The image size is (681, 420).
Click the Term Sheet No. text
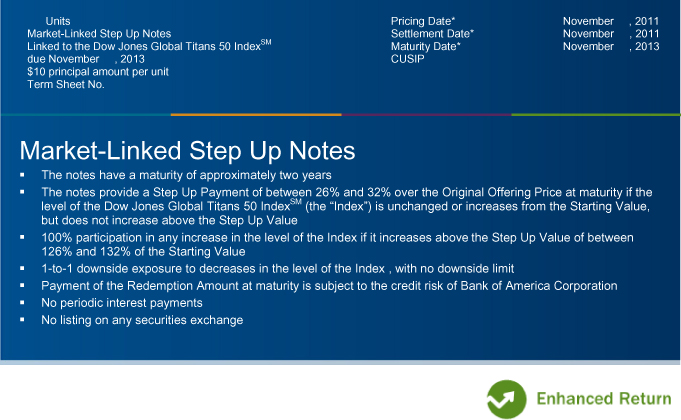pyautogui.click(x=66, y=84)
